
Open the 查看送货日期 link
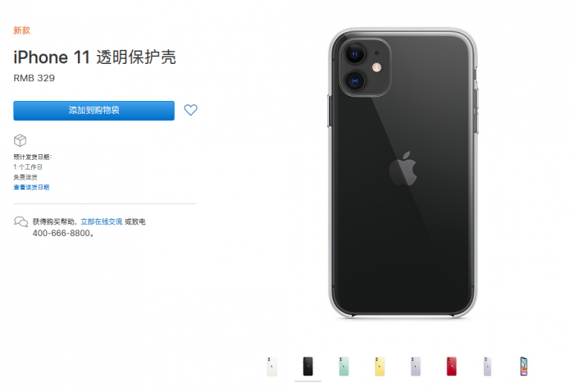(x=31, y=188)
